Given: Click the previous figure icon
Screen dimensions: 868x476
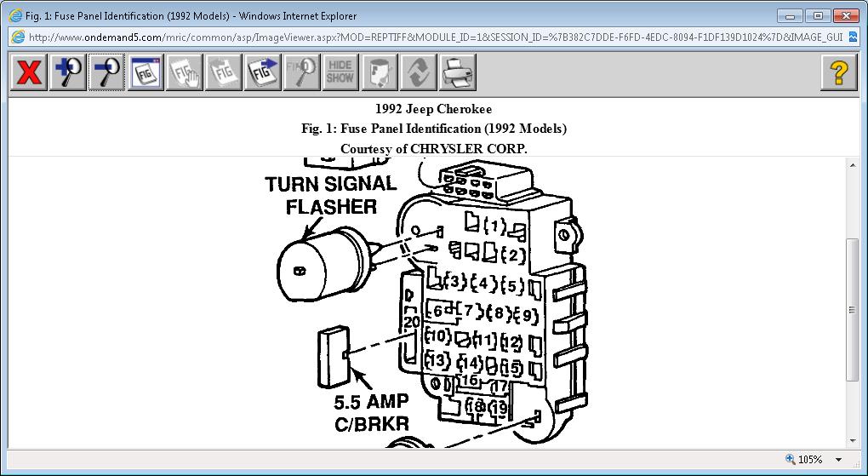Looking at the screenshot, I should click(x=223, y=72).
